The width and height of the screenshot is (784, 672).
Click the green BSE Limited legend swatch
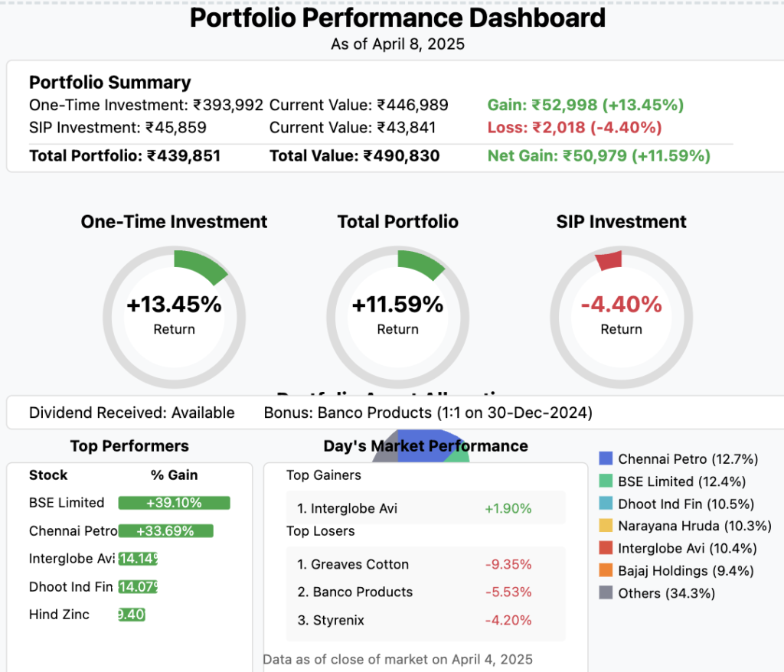[606, 481]
